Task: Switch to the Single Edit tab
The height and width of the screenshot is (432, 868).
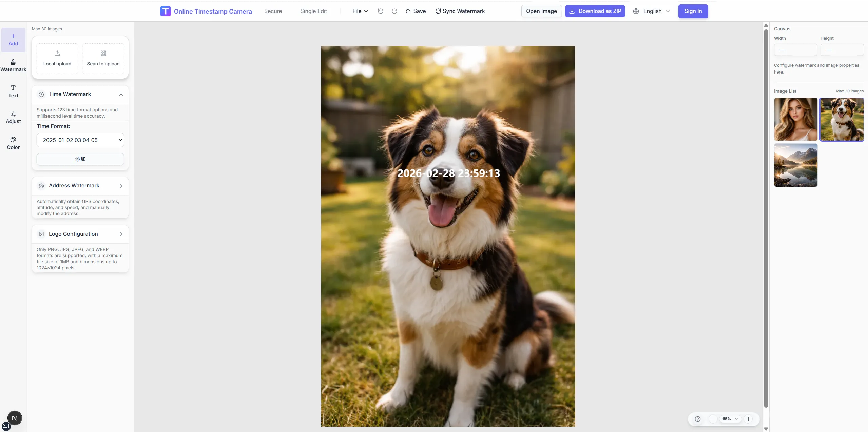Action: [313, 11]
